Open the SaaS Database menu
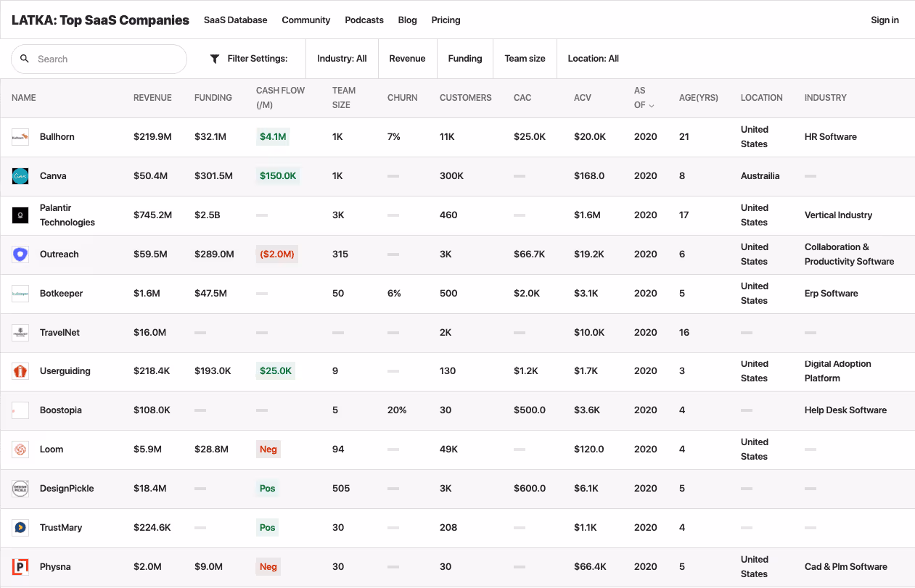 point(236,20)
